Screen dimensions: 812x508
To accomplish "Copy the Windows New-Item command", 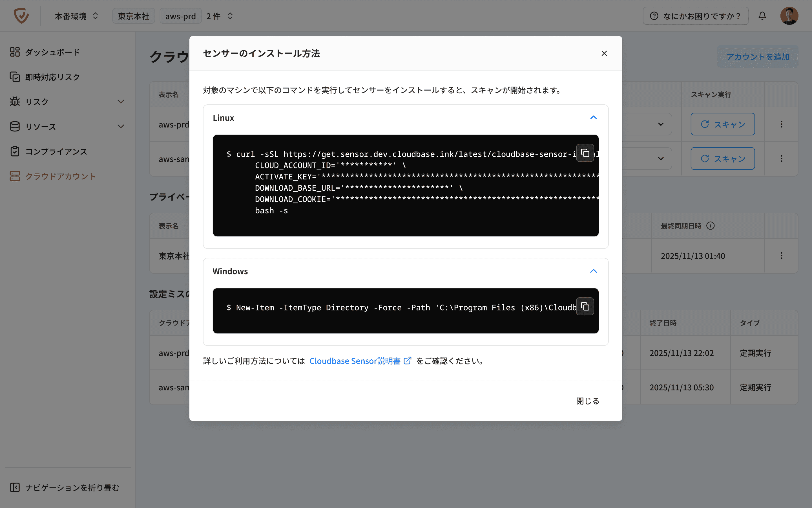I will click(x=585, y=306).
